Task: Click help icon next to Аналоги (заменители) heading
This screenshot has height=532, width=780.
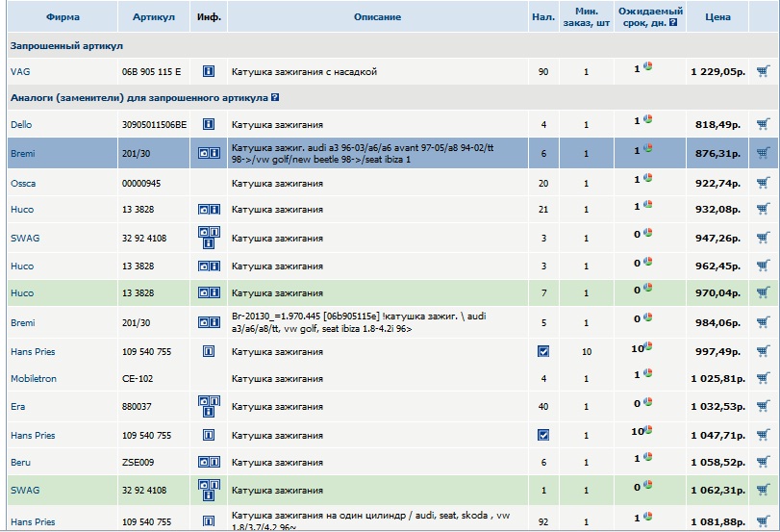Action: 276,97
